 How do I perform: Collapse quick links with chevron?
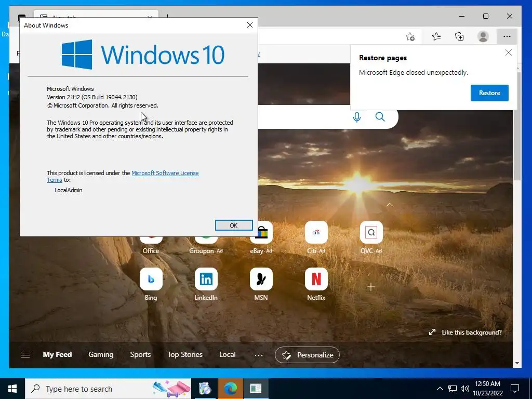390,205
